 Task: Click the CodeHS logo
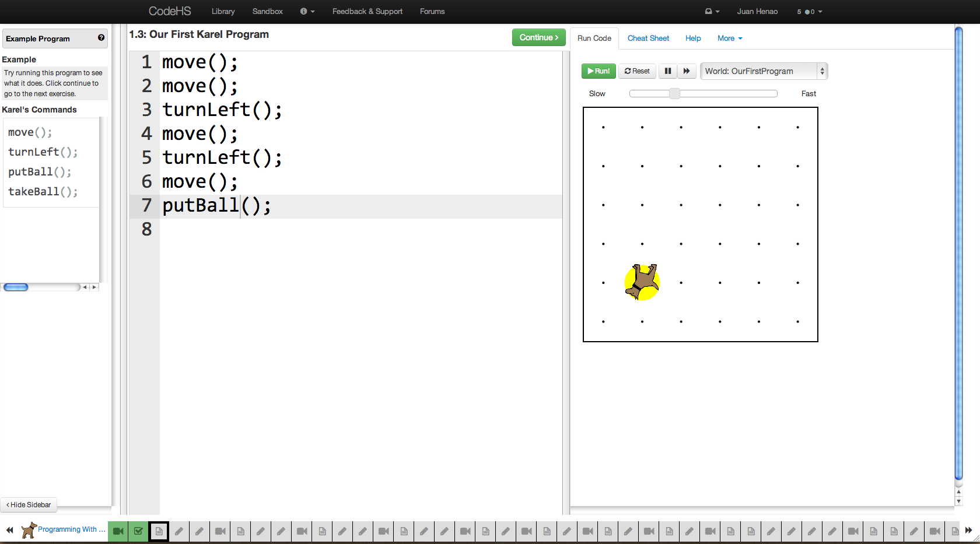169,11
